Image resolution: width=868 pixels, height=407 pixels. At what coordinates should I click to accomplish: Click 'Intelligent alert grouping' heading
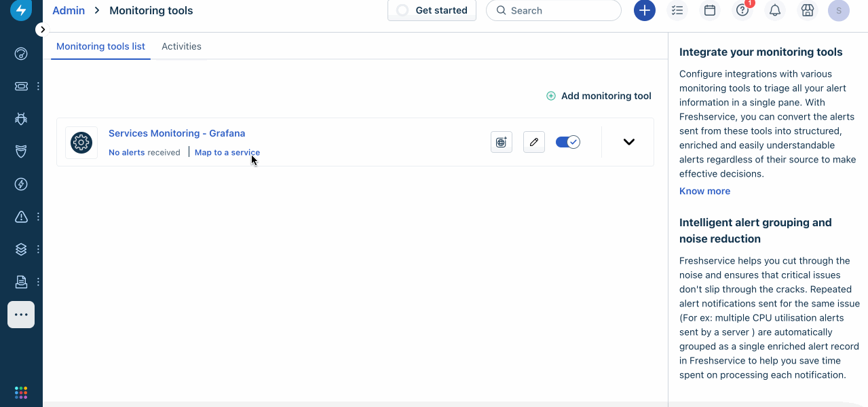point(755,230)
